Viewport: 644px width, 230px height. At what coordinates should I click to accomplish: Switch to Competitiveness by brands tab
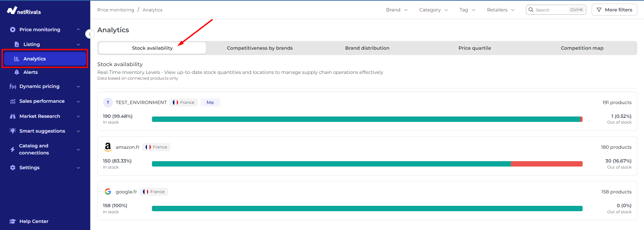coord(260,48)
